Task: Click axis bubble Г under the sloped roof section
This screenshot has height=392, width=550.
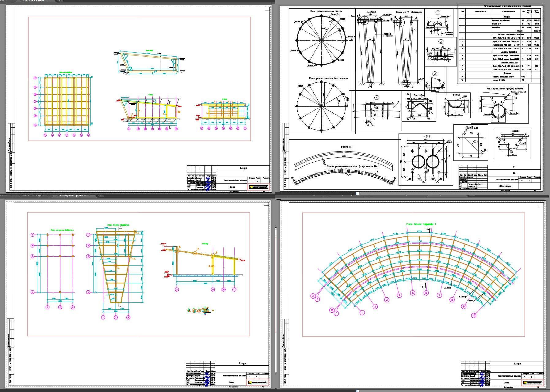Action: pos(235,289)
